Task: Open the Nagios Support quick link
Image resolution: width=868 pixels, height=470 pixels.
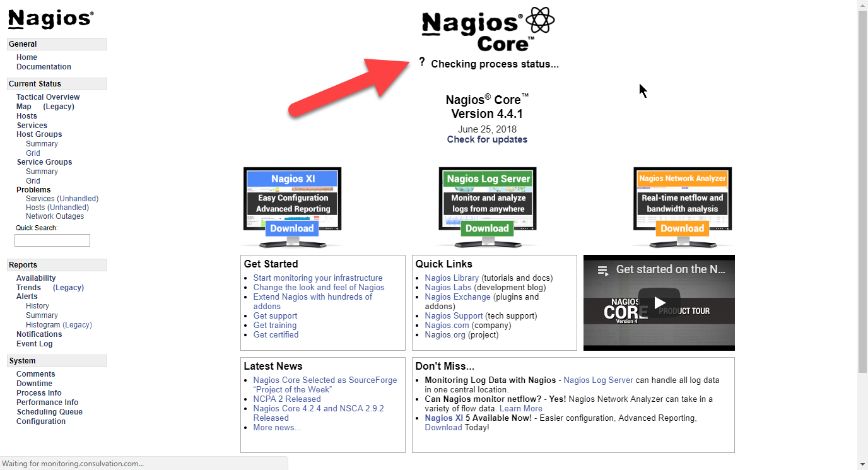Action: pyautogui.click(x=454, y=316)
